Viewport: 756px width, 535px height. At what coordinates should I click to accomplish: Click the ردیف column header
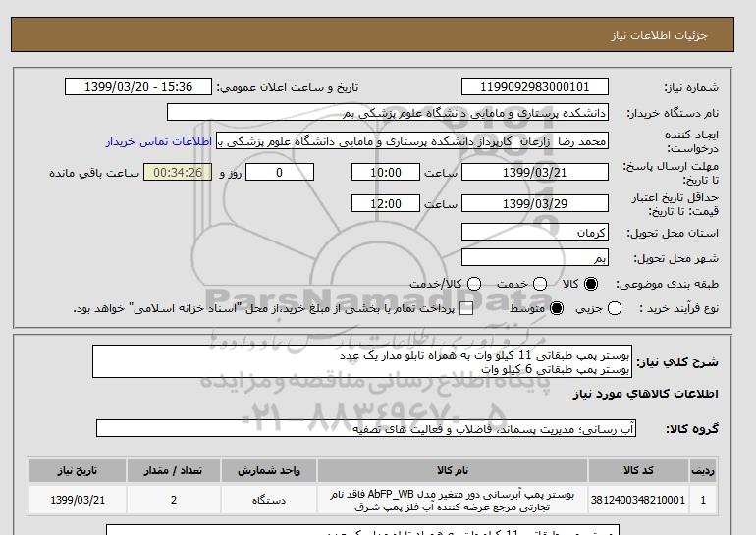pyautogui.click(x=703, y=470)
